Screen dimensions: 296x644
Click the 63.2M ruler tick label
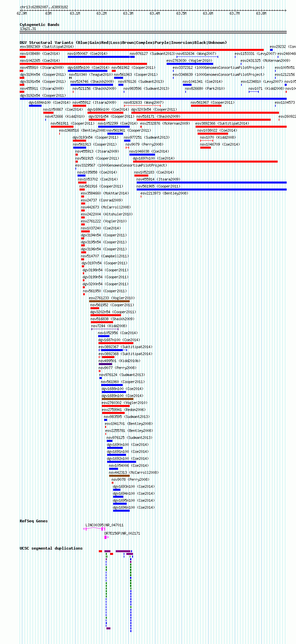tap(101, 13)
